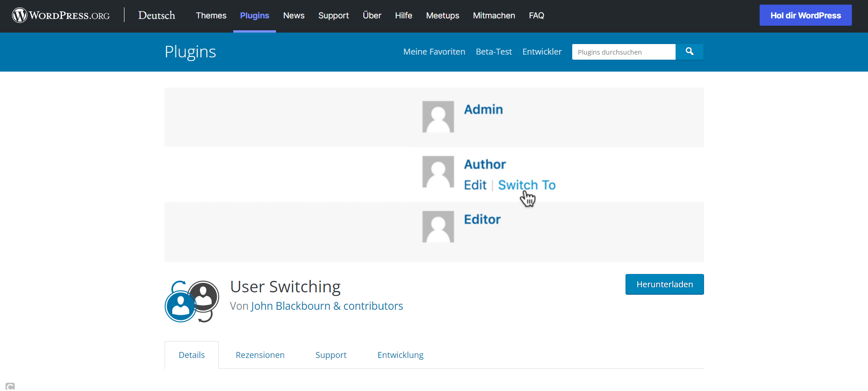Click the Author user avatar
The width and height of the screenshot is (868, 391).
coord(438,172)
